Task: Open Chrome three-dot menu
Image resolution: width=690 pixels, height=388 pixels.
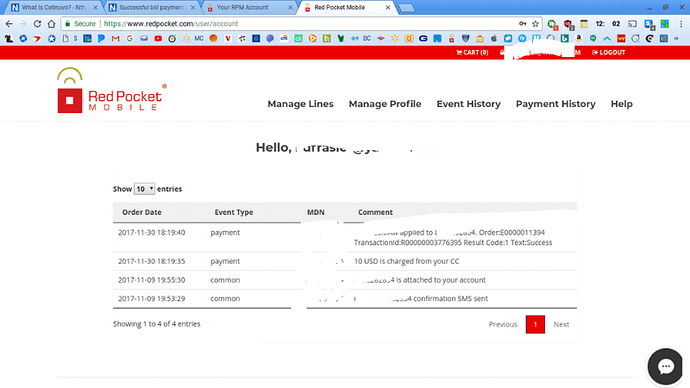Action: pos(681,24)
